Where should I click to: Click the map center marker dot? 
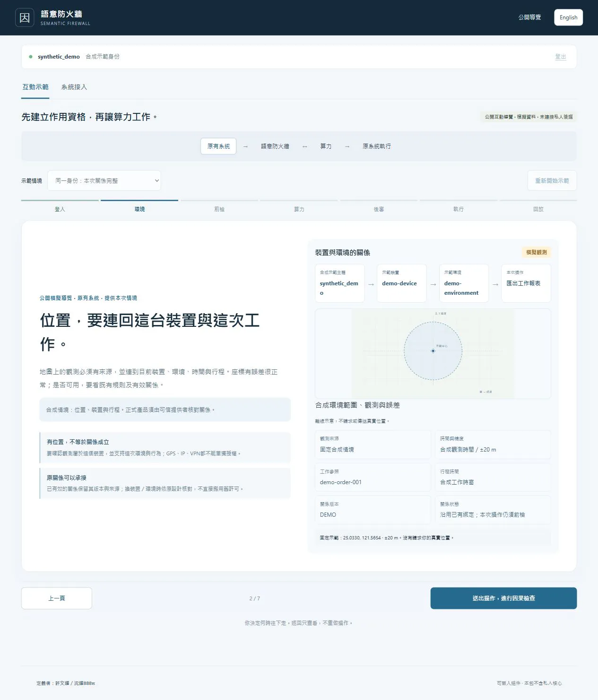[433, 351]
